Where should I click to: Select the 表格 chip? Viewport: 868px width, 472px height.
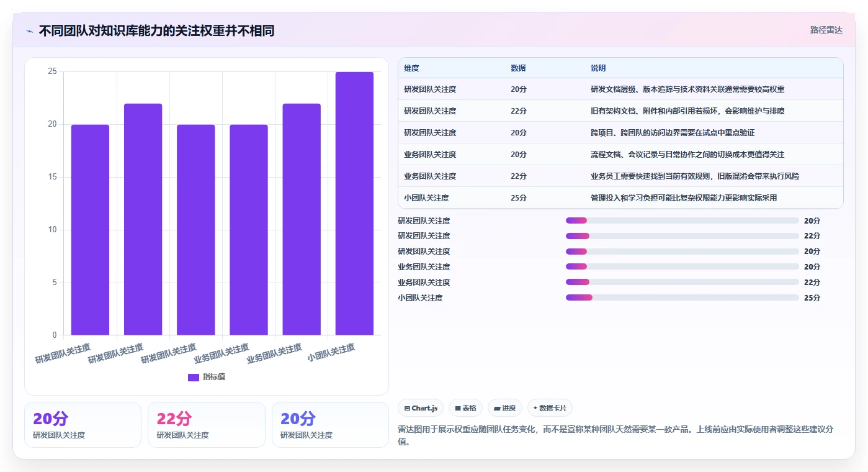465,408
